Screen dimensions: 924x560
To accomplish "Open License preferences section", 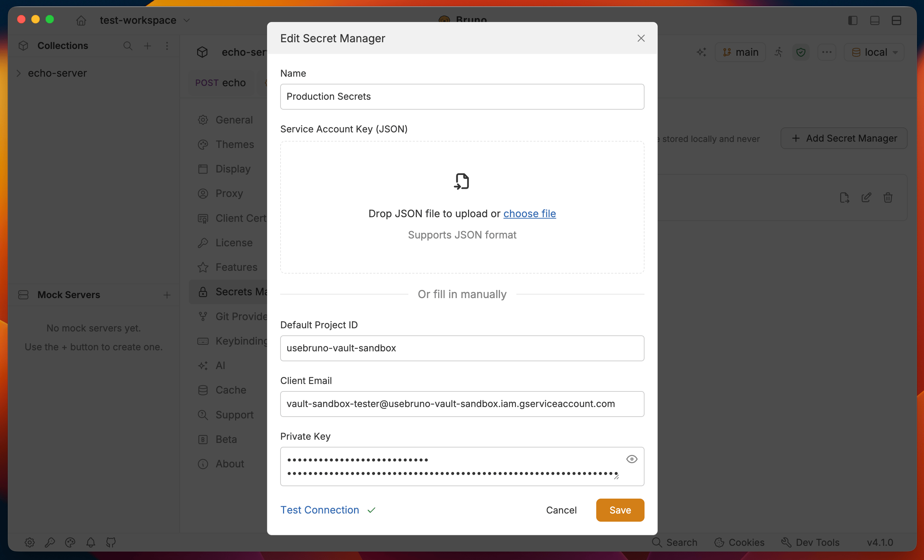I will [x=225, y=243].
